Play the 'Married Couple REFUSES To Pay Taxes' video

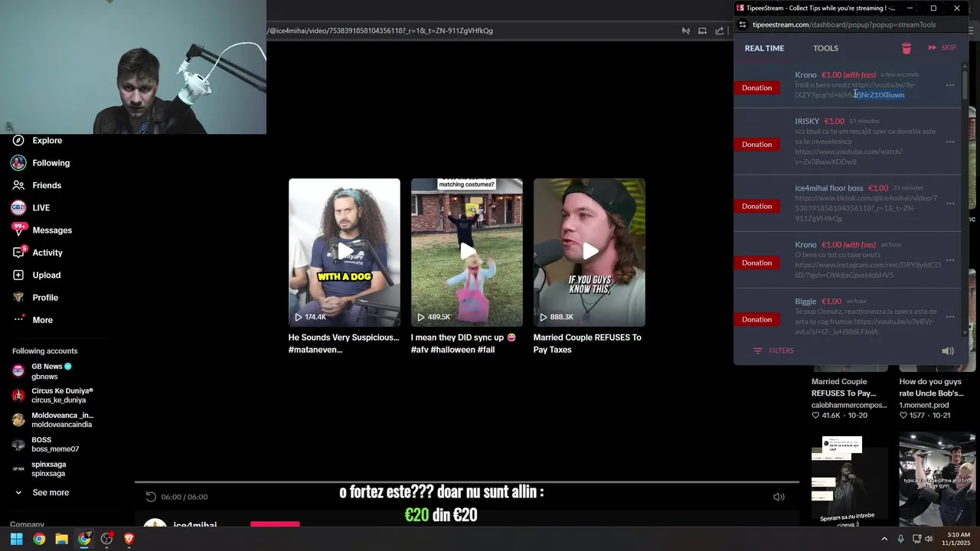click(x=590, y=253)
